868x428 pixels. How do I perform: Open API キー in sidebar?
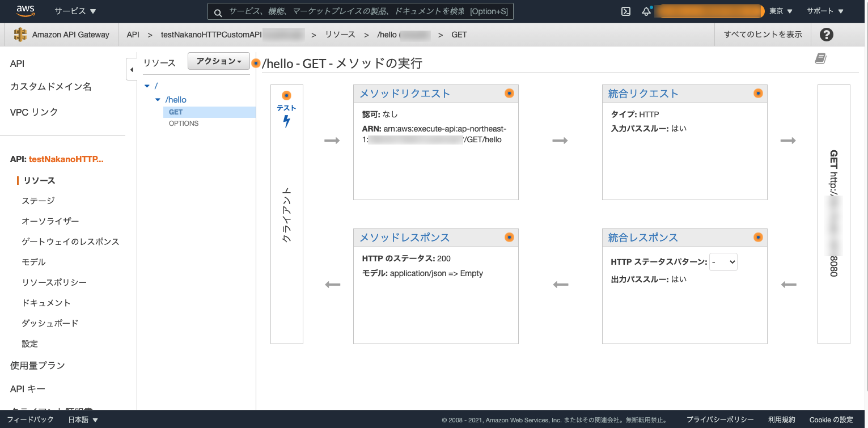click(28, 389)
